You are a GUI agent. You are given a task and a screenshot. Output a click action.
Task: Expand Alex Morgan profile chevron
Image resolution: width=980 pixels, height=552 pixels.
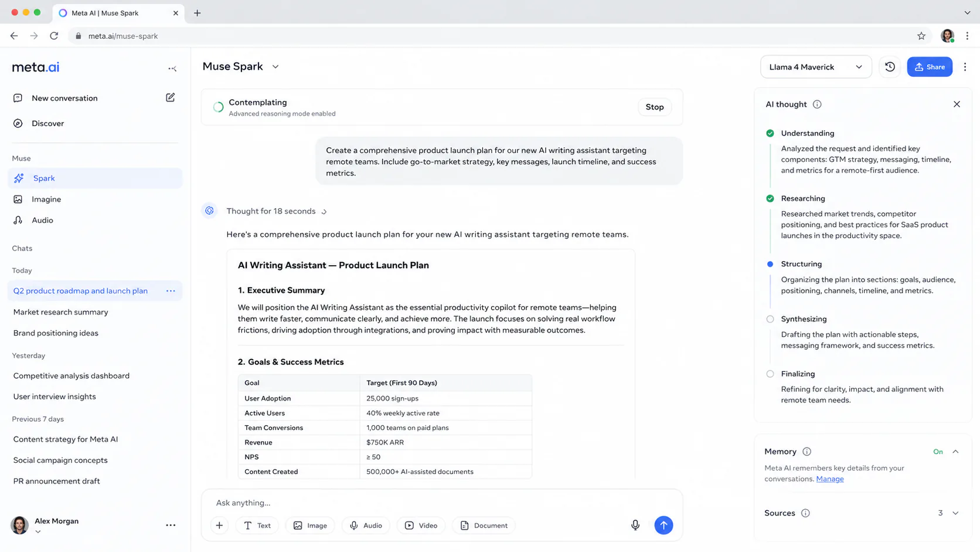38,532
